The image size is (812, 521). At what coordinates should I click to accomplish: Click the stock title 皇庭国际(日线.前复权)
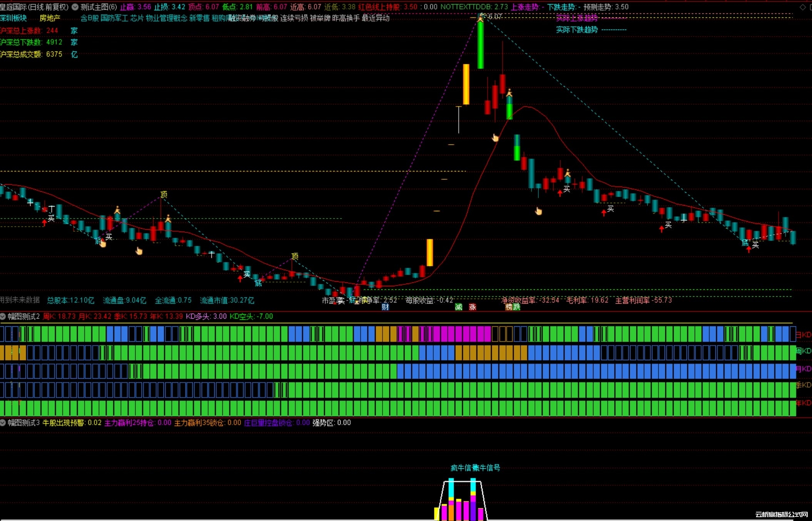(x=35, y=7)
